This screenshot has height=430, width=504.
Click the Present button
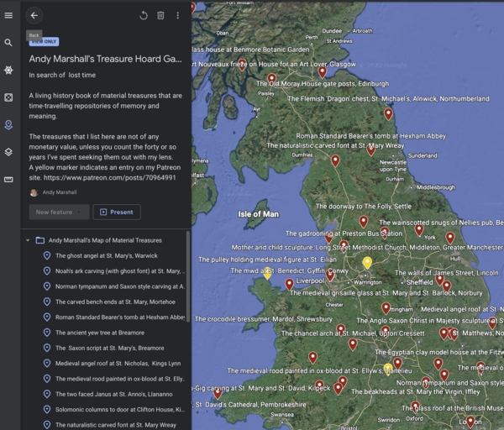117,212
